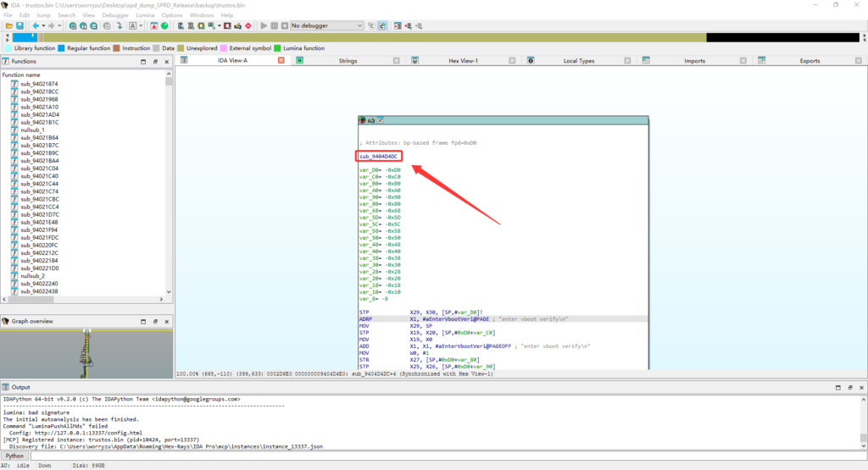
Task: Click the open file folder icon
Action: [9, 26]
